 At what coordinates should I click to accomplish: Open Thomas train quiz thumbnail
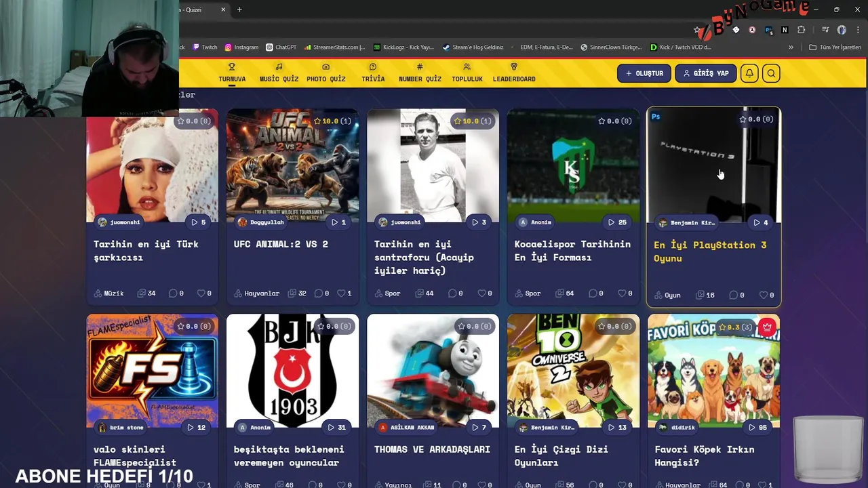[x=433, y=371]
